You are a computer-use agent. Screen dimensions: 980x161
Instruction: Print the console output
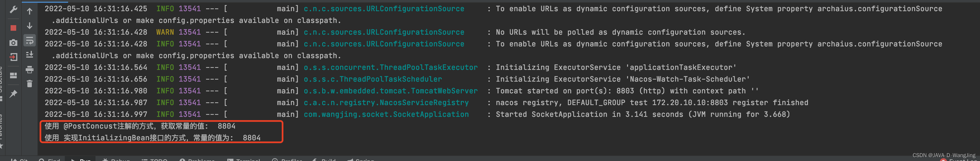[x=30, y=69]
